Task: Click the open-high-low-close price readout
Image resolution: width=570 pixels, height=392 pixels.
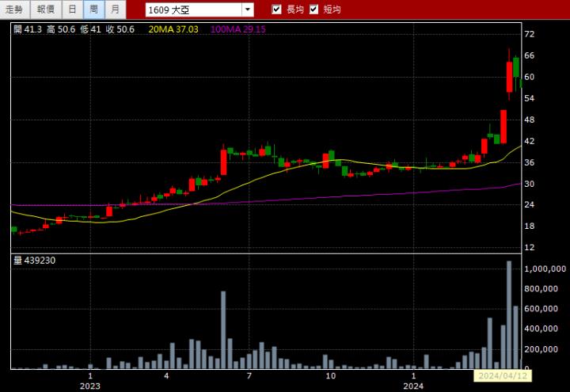Action: coord(74,29)
